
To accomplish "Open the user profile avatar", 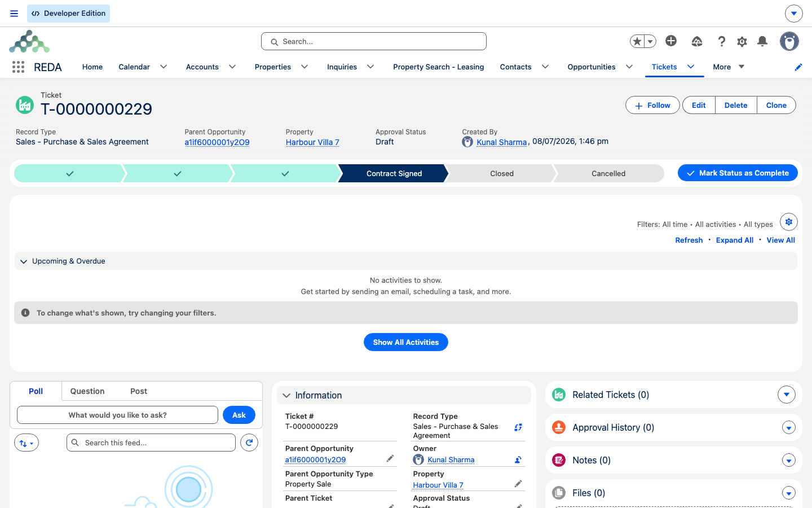I will point(789,41).
